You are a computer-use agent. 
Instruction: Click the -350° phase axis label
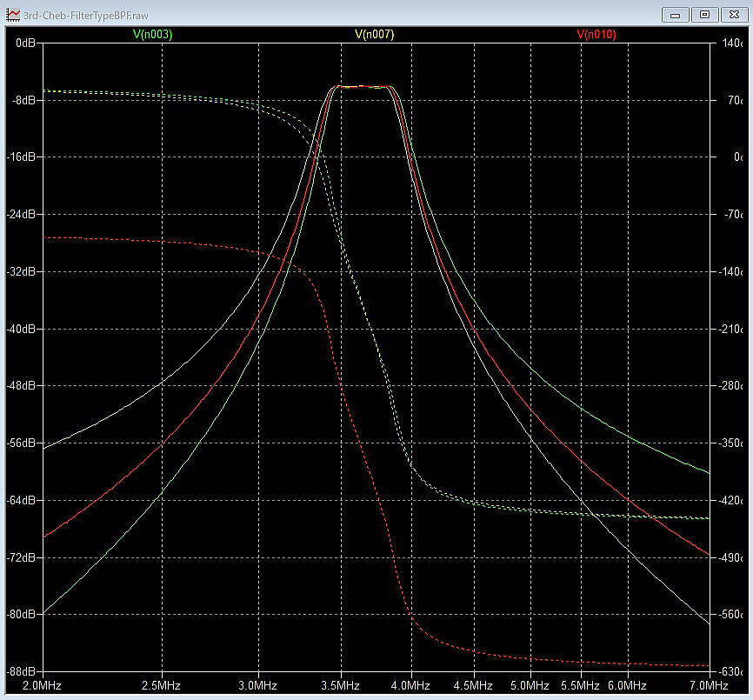pyautogui.click(x=730, y=443)
